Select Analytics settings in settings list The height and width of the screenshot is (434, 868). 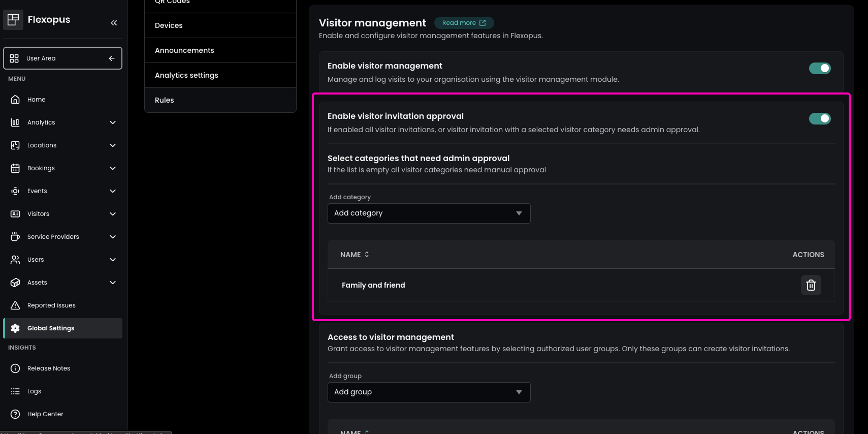(186, 75)
